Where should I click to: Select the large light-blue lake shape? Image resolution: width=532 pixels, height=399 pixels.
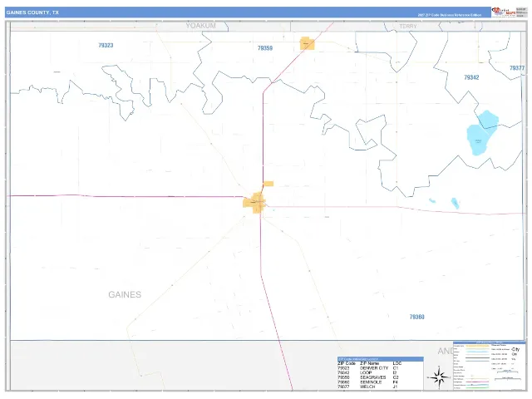coord(482,133)
